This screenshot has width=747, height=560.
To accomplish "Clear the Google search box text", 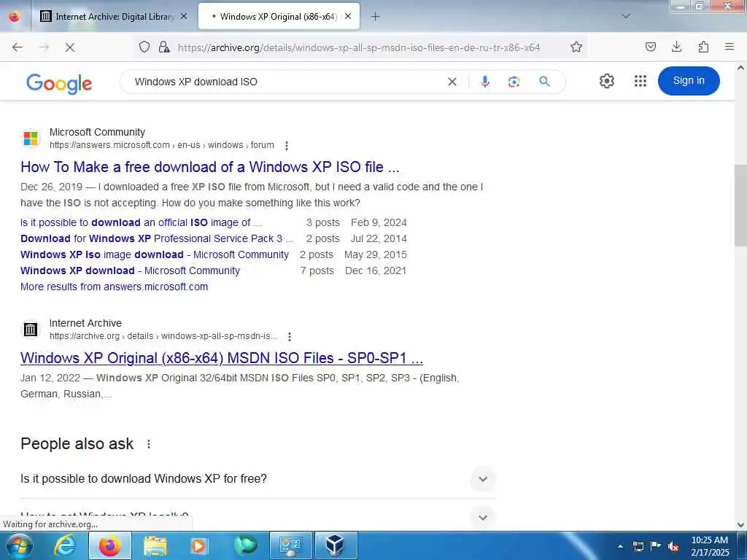I will (x=452, y=82).
